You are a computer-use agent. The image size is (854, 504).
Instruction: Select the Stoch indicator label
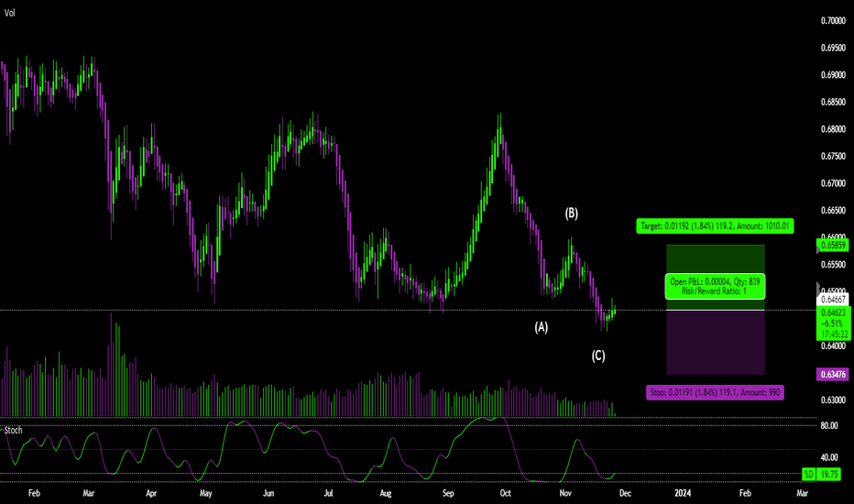click(13, 431)
